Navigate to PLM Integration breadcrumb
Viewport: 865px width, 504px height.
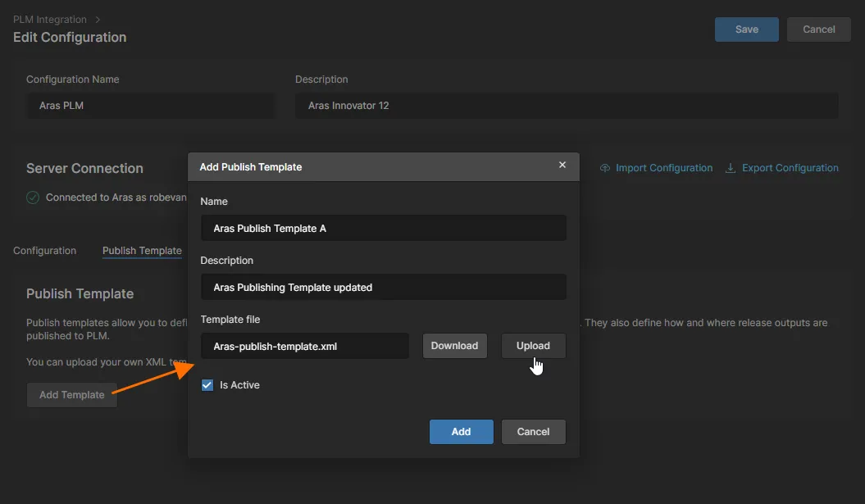click(x=50, y=19)
